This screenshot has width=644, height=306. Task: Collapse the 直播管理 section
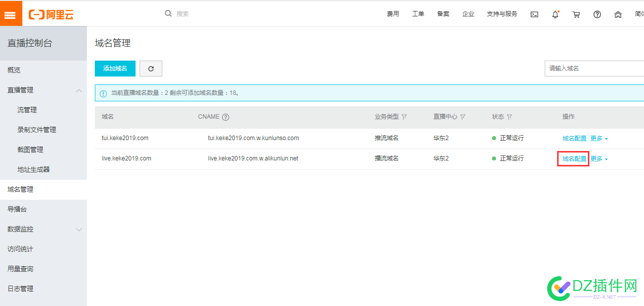point(78,90)
